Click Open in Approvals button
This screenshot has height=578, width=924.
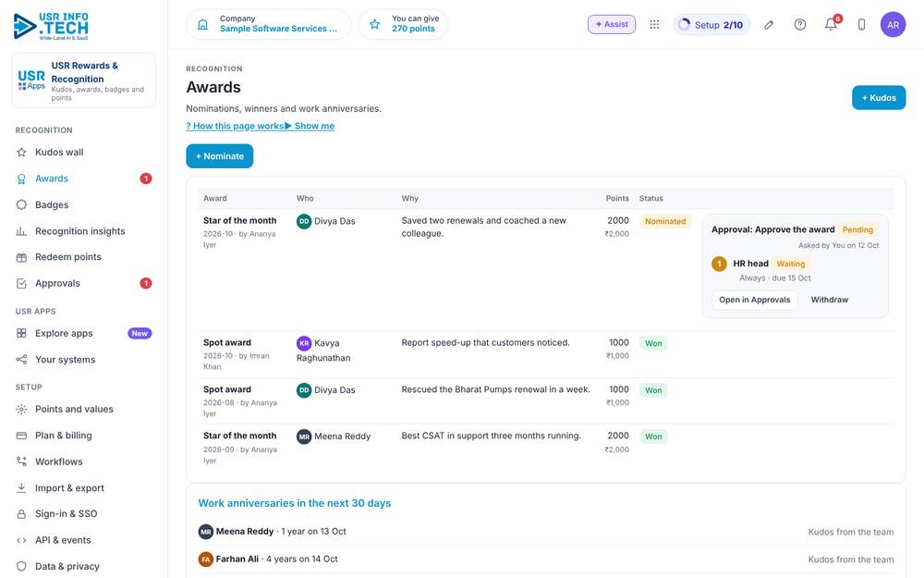point(754,300)
